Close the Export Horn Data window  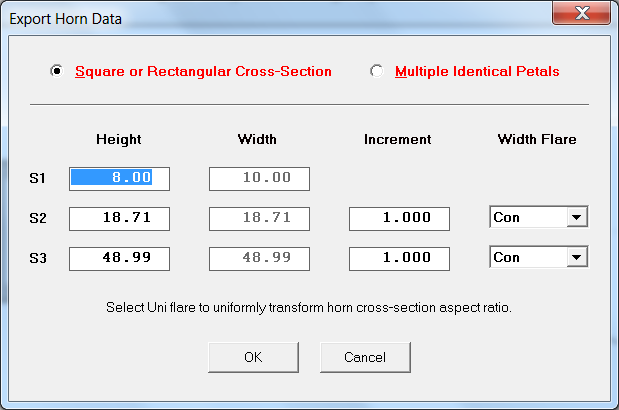(x=581, y=13)
